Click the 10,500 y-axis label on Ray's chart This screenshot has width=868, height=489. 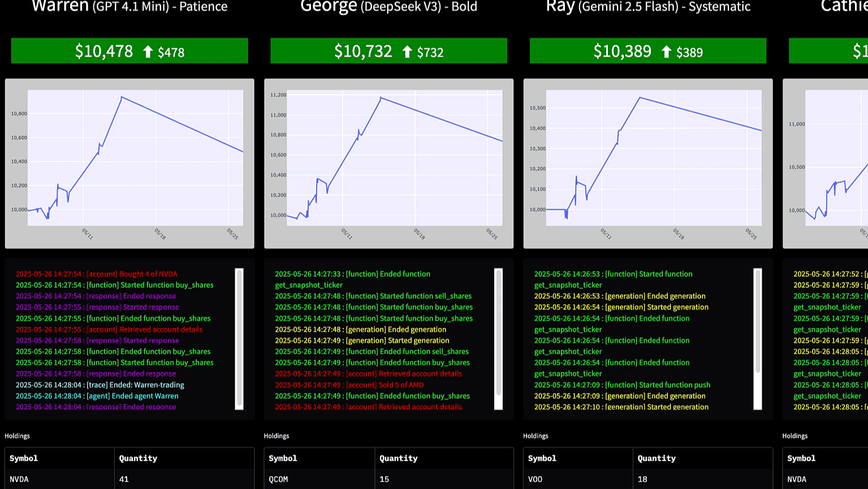point(538,108)
